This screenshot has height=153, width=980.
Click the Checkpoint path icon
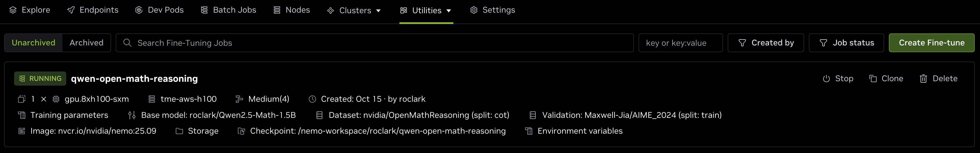coord(241,131)
